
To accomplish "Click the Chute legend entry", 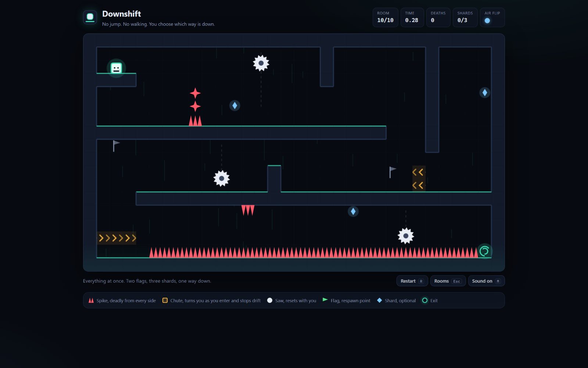I will click(x=211, y=301).
